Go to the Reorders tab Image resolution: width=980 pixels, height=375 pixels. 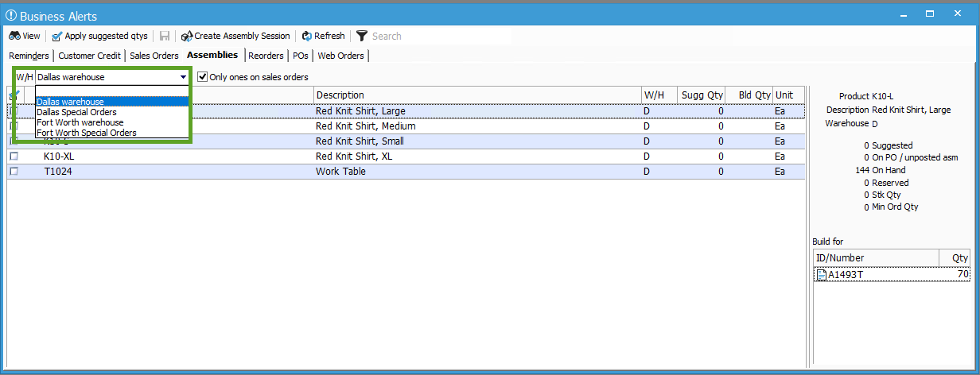coord(266,56)
